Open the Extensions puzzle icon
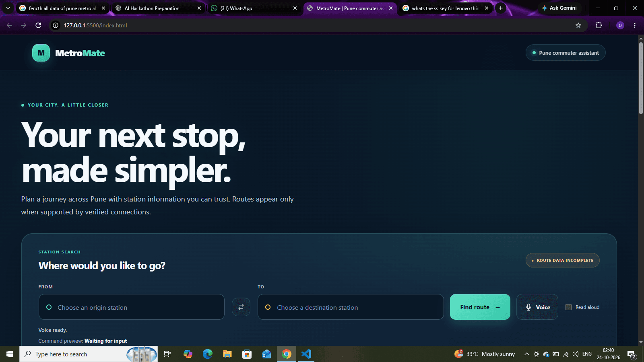The image size is (644, 362). click(x=599, y=25)
